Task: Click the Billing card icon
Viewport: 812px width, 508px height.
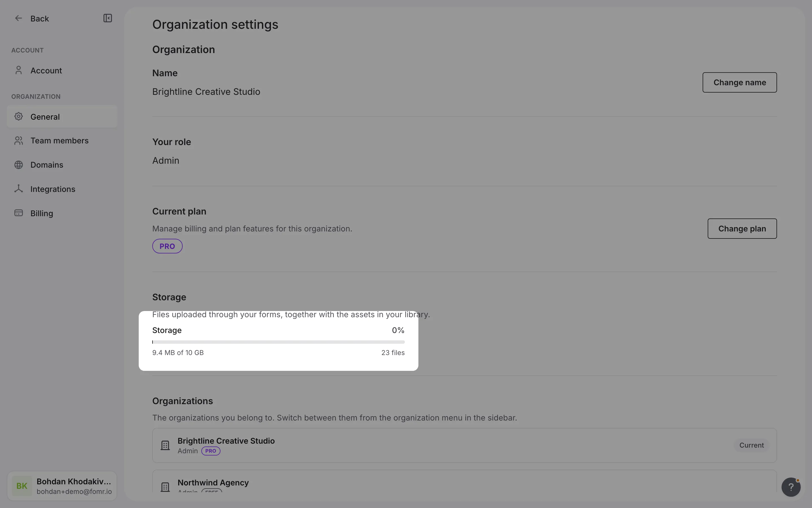Action: click(x=18, y=213)
